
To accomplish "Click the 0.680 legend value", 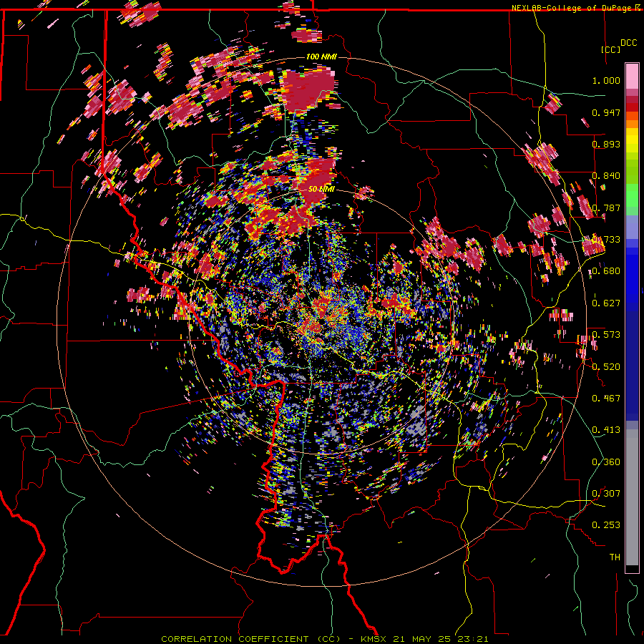I will pyautogui.click(x=606, y=271).
